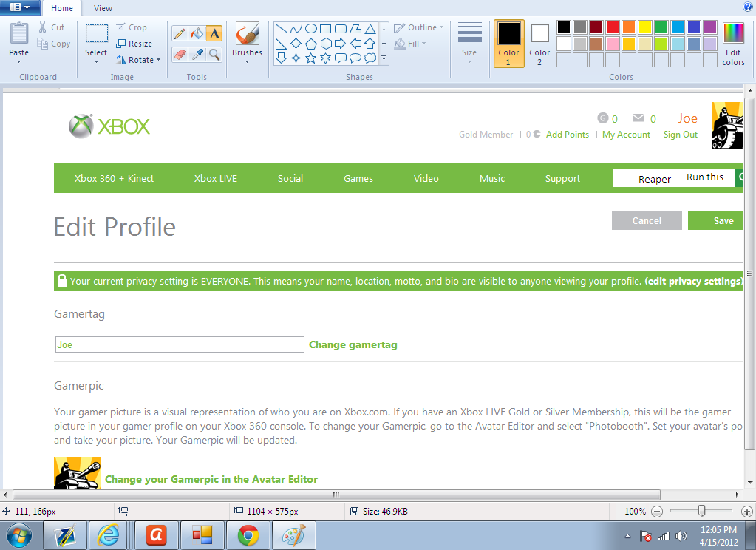This screenshot has height=550, width=756.
Task: Open the shape Fill dropdown
Action: [x=410, y=44]
